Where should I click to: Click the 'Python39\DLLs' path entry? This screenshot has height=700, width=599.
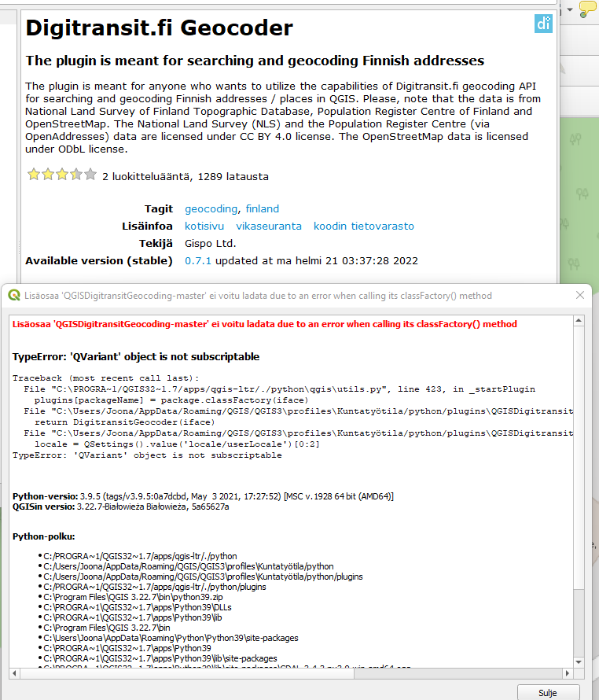pyautogui.click(x=138, y=608)
